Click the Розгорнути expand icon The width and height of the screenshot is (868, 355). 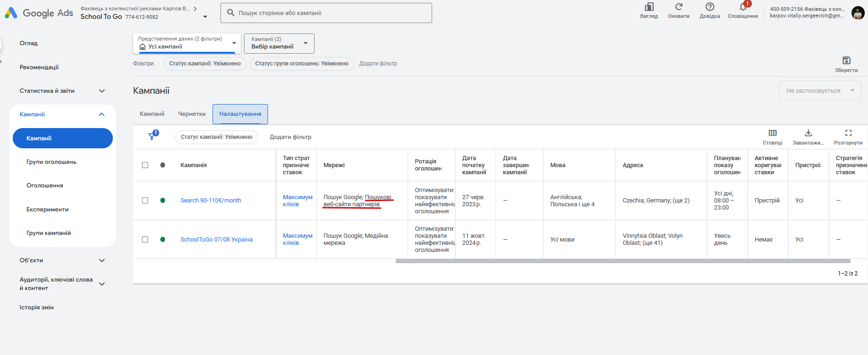coord(848,133)
